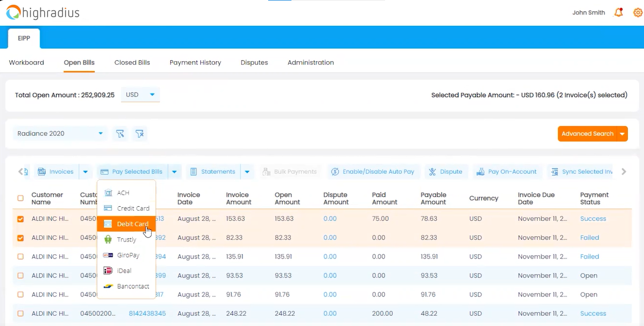This screenshot has width=644, height=326.
Task: Click Pay Selected Bills button
Action: point(132,172)
